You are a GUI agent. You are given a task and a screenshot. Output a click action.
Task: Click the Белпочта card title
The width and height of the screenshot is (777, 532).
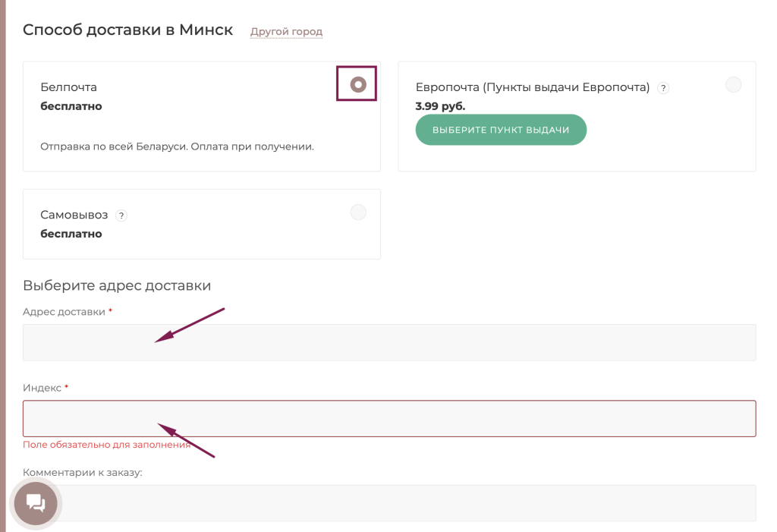pos(68,87)
